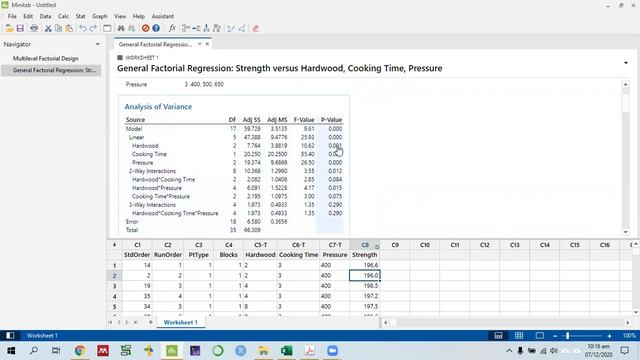Click the Strength cell containing 196.0

pos(364,276)
